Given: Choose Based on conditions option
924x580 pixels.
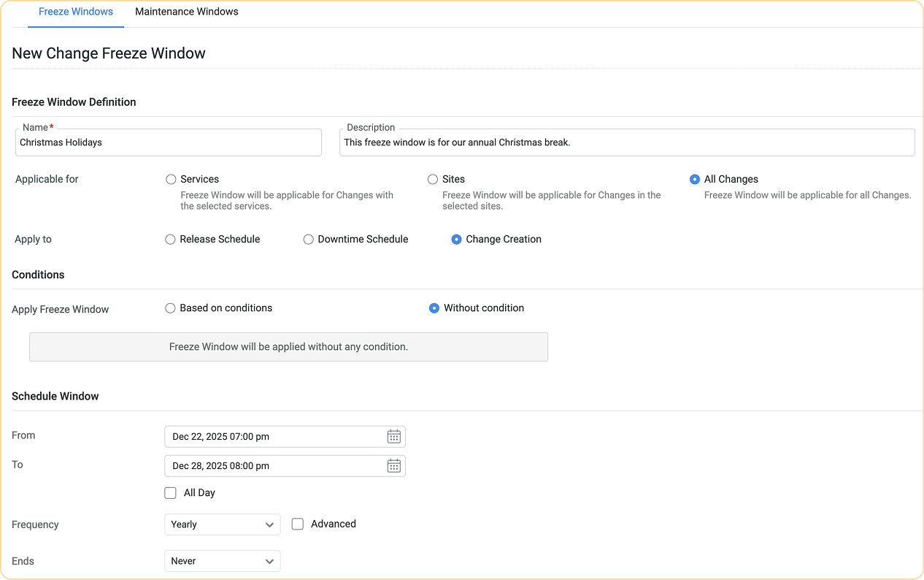Looking at the screenshot, I should [170, 308].
